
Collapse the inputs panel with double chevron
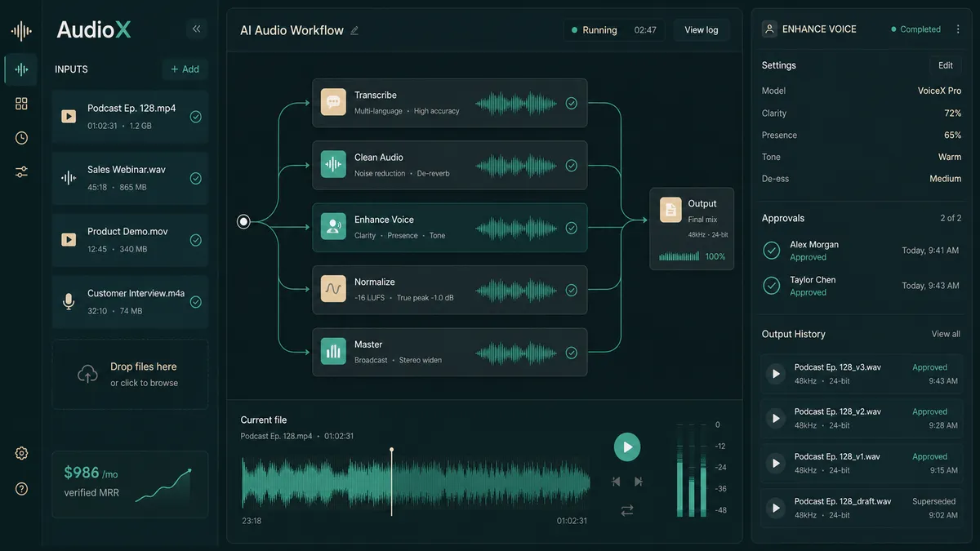(x=196, y=29)
